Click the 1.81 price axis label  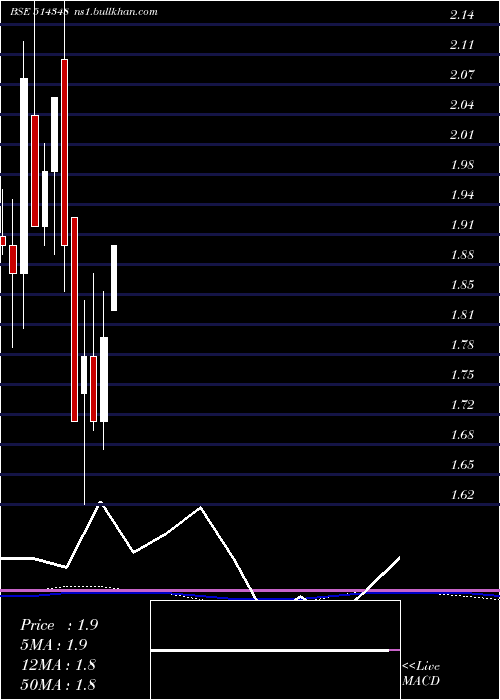click(462, 315)
